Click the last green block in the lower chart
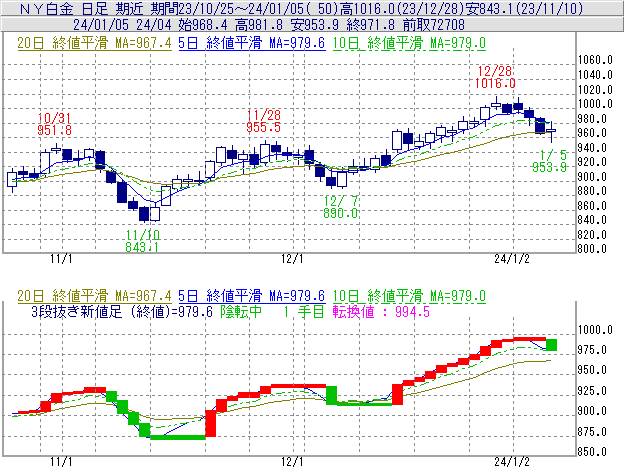 pyautogui.click(x=551, y=345)
